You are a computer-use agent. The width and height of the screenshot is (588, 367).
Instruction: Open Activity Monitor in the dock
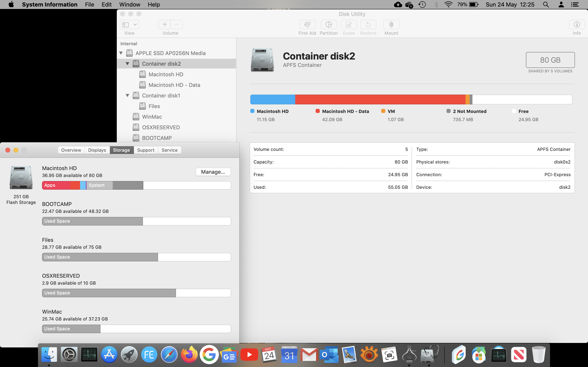pos(89,355)
